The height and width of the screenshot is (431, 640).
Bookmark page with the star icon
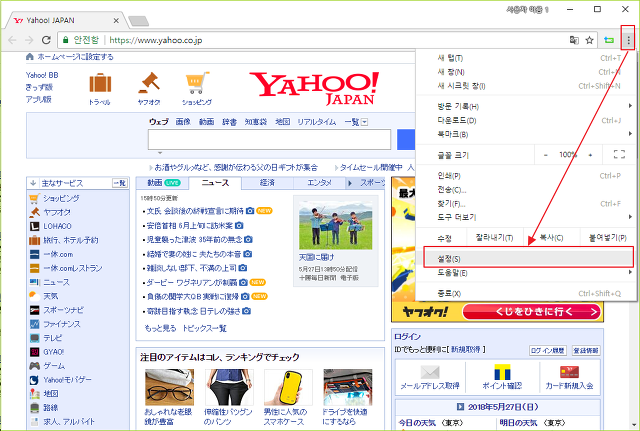589,40
